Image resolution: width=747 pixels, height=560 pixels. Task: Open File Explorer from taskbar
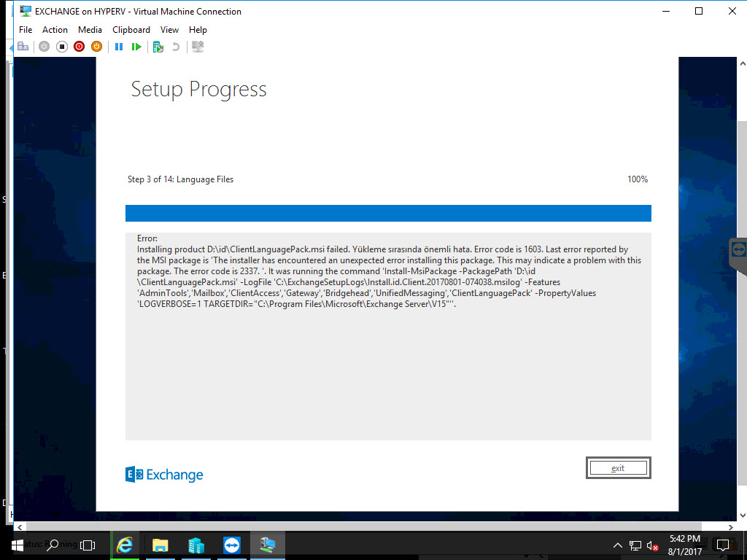point(160,545)
